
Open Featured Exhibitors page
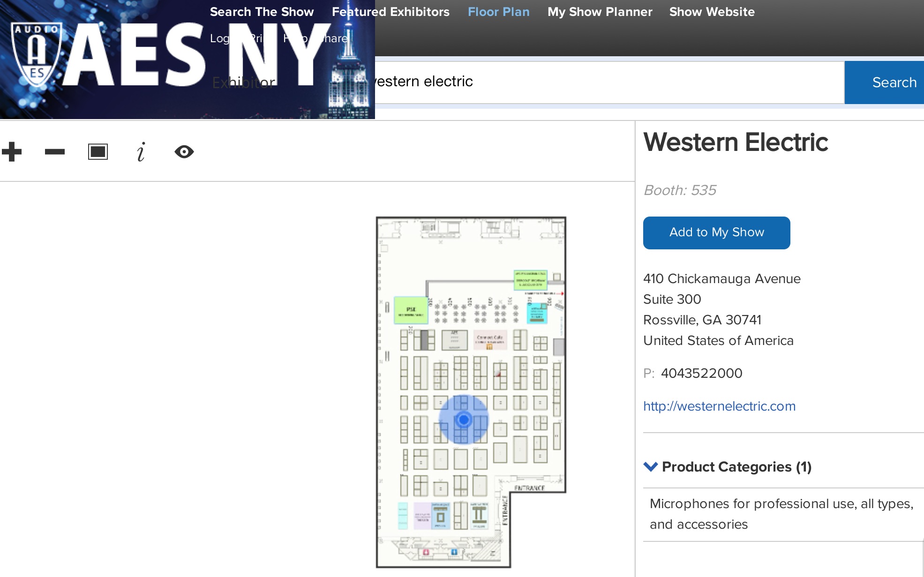coord(391,12)
